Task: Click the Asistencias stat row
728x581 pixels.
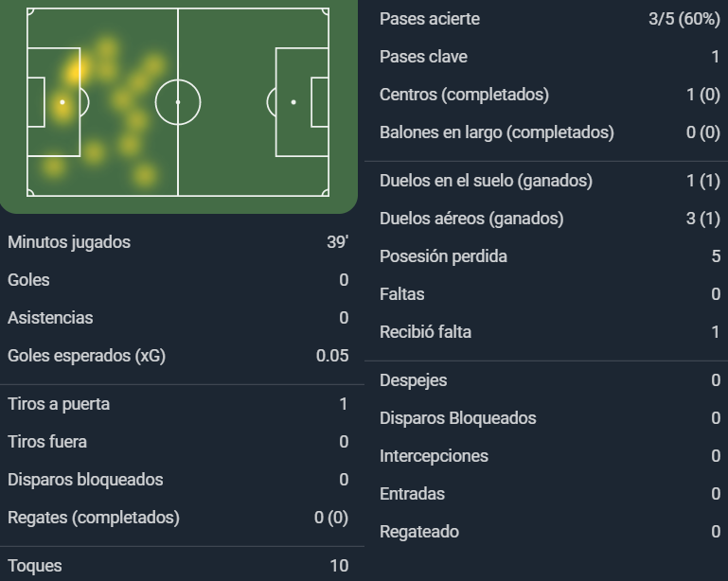Action: 178,318
